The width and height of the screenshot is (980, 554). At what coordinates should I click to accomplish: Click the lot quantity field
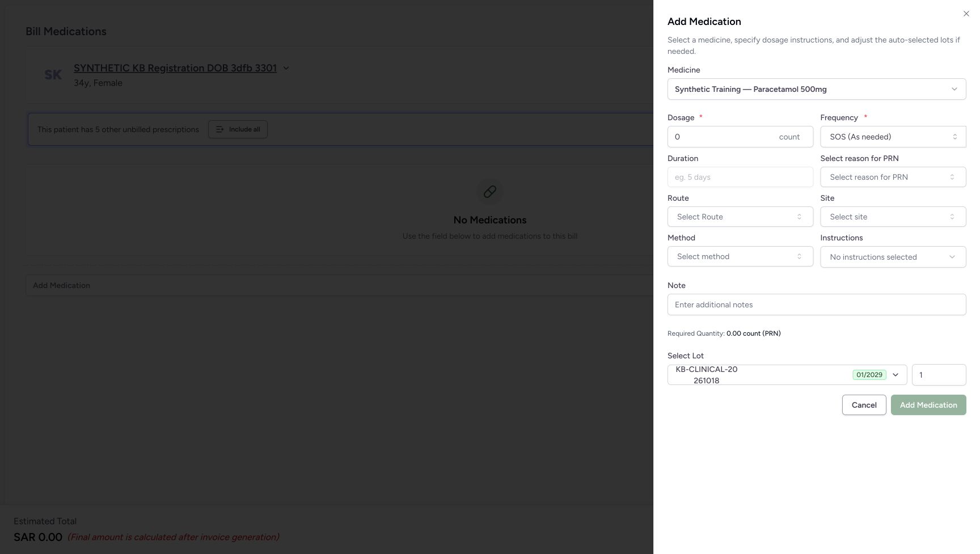[x=939, y=375]
